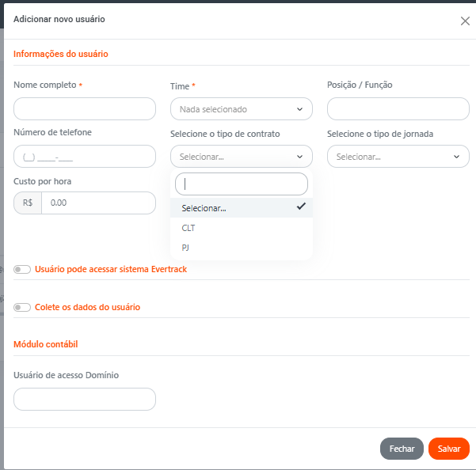
Task: Enable Usuário pode acessar sistema Evertrack toggle
Action: pyautogui.click(x=22, y=269)
